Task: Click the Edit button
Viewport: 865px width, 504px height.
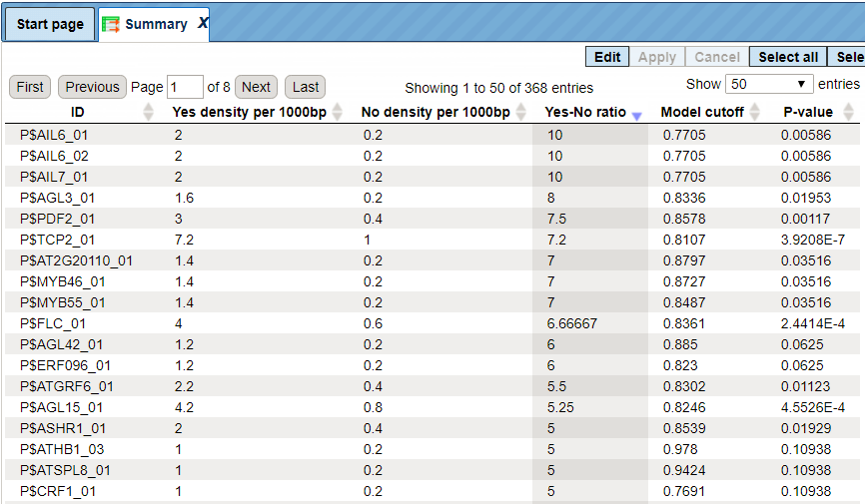Action: coord(607,57)
